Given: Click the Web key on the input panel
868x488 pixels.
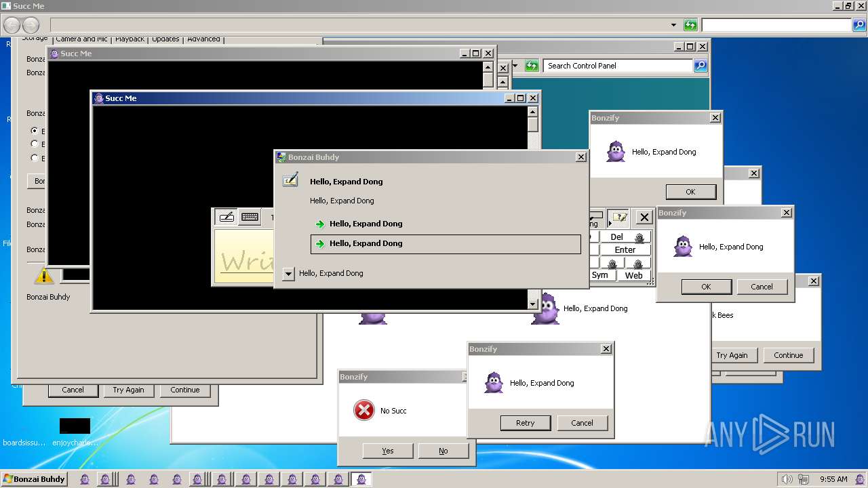Looking at the screenshot, I should point(634,275).
